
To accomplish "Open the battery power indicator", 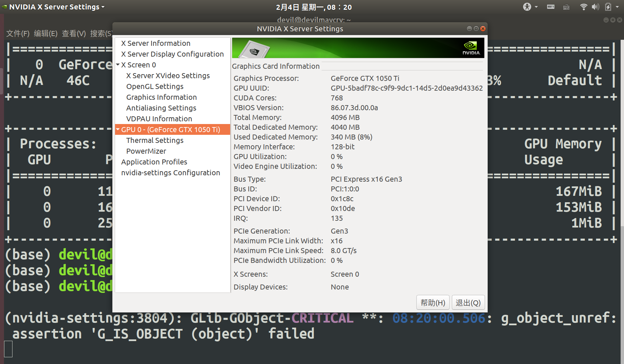I will [608, 7].
